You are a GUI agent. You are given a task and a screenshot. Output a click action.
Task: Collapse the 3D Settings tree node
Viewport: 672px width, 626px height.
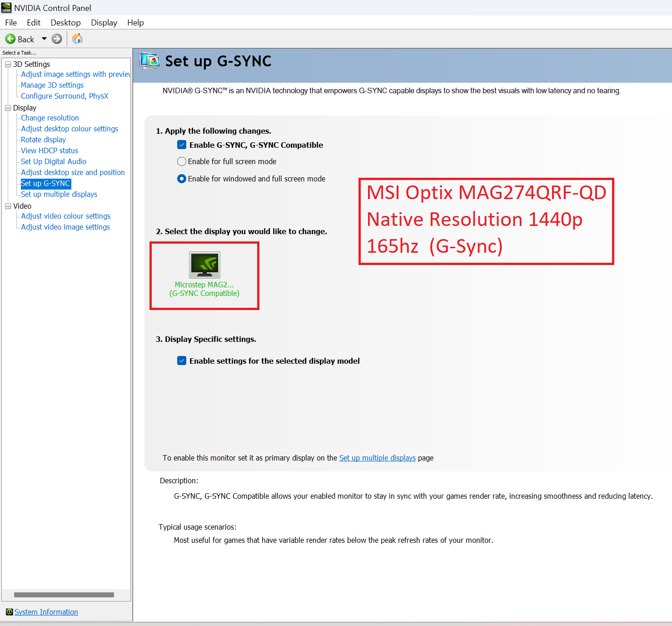8,65
